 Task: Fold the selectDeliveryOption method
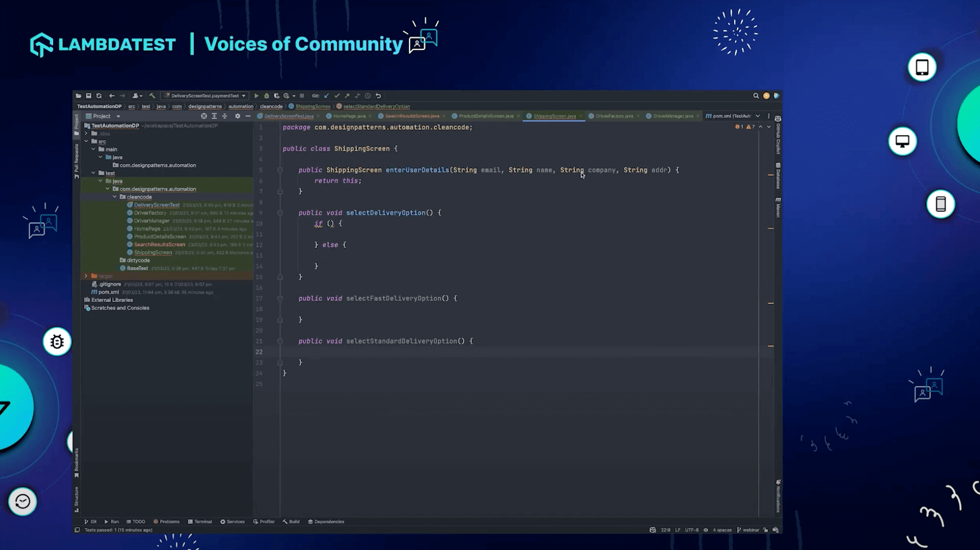tap(280, 213)
